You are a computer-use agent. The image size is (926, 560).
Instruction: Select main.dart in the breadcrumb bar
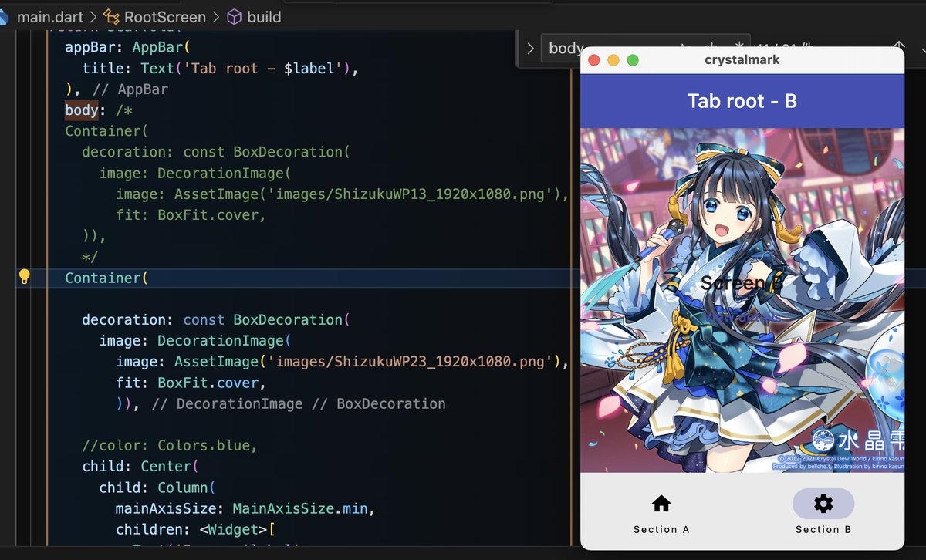click(x=52, y=15)
